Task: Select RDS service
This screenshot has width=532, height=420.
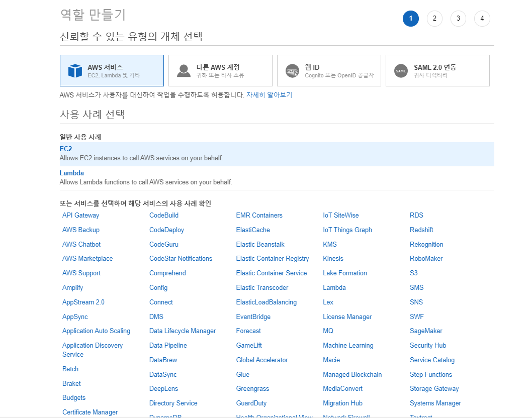Action: pyautogui.click(x=417, y=215)
